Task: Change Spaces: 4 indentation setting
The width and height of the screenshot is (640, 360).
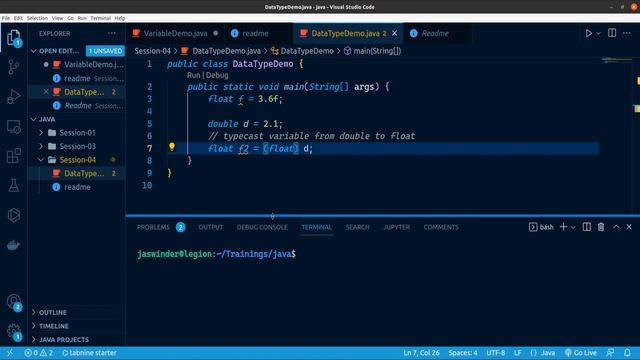Action: click(463, 353)
